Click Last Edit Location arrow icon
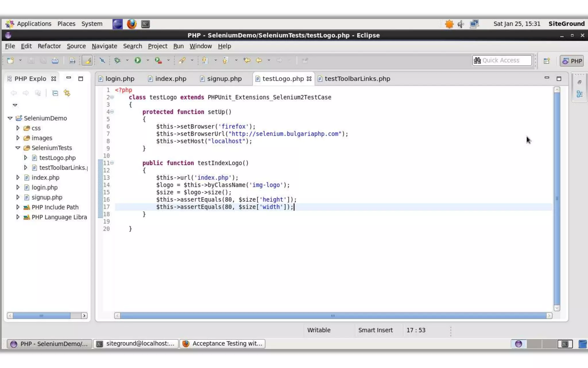Viewport: 588px width, 368px height. click(247, 60)
